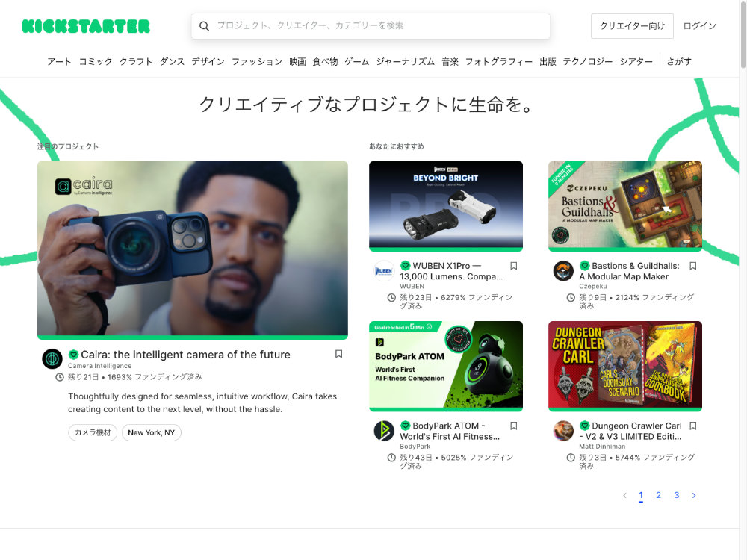The image size is (747, 560).
Task: Open Camera Intelligence creator avatar
Action: pos(52,359)
